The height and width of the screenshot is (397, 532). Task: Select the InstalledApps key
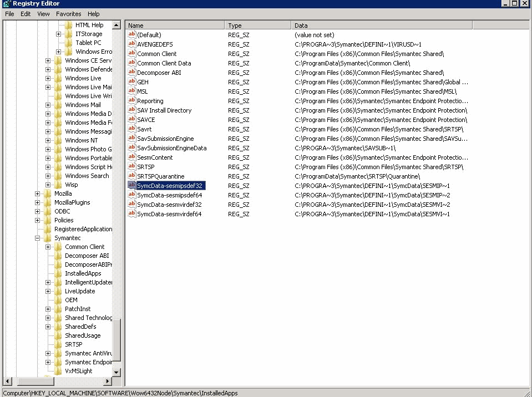(83, 273)
